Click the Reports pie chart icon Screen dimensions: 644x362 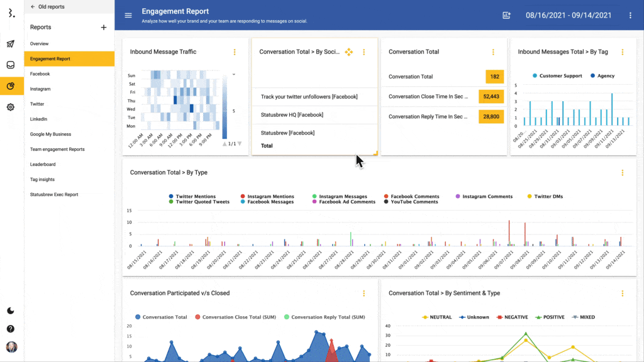pos(11,86)
